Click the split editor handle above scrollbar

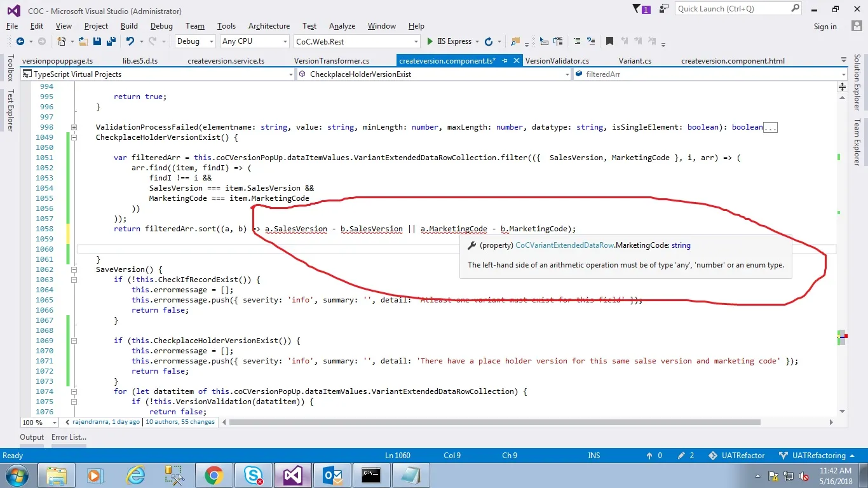tap(843, 86)
